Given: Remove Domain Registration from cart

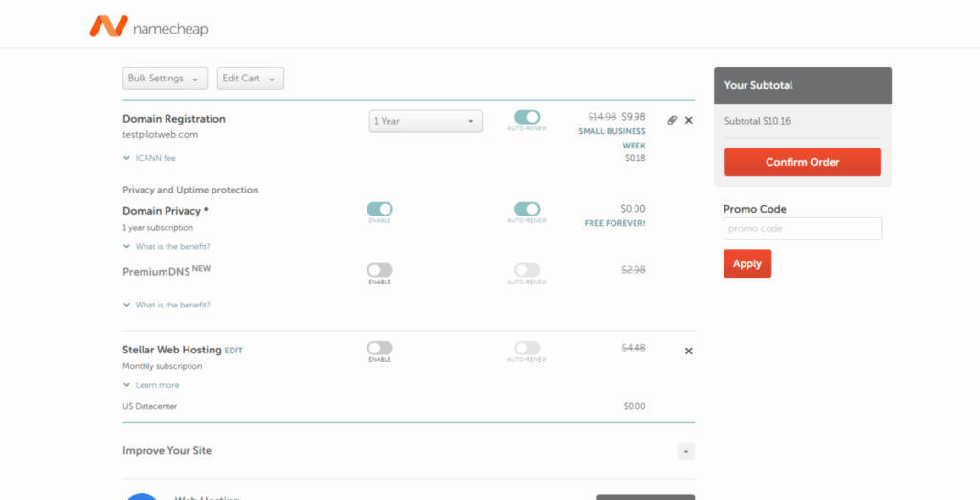Looking at the screenshot, I should pyautogui.click(x=689, y=120).
